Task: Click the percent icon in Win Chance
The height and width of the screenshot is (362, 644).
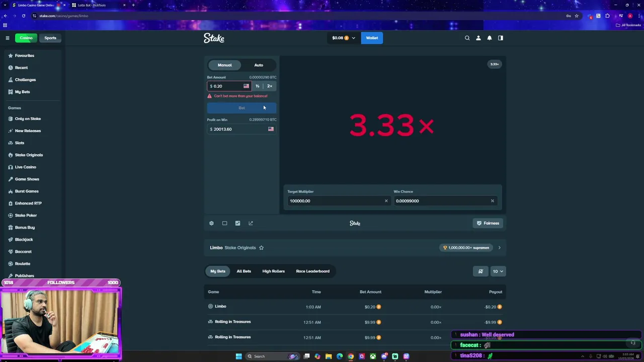Action: click(492, 201)
